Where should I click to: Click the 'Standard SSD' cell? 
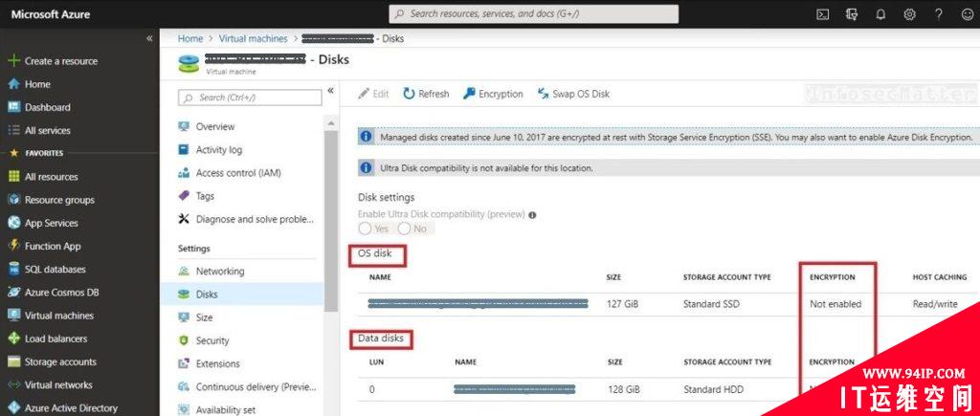coord(711,304)
